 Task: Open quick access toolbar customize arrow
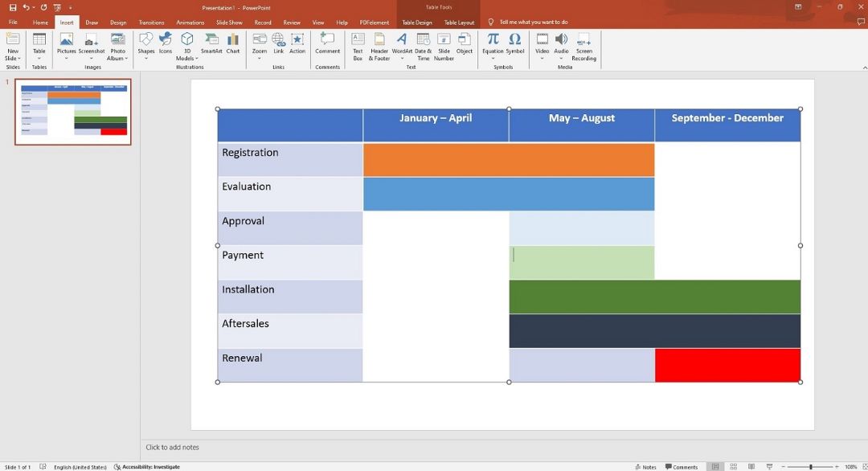(x=70, y=8)
